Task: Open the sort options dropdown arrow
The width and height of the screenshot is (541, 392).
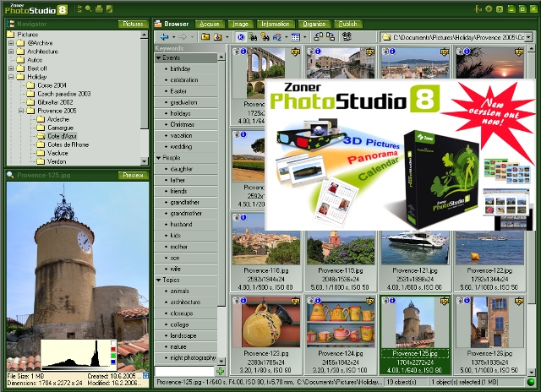Action: [x=286, y=37]
